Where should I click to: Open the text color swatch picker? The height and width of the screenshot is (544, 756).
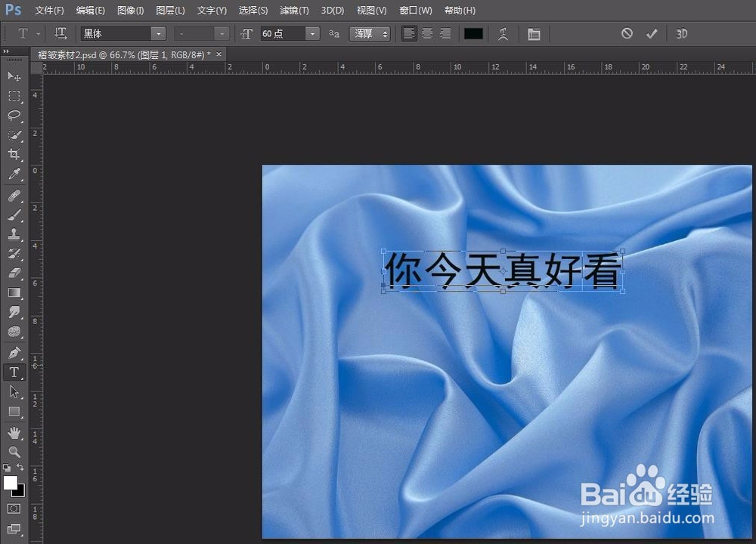pos(474,33)
